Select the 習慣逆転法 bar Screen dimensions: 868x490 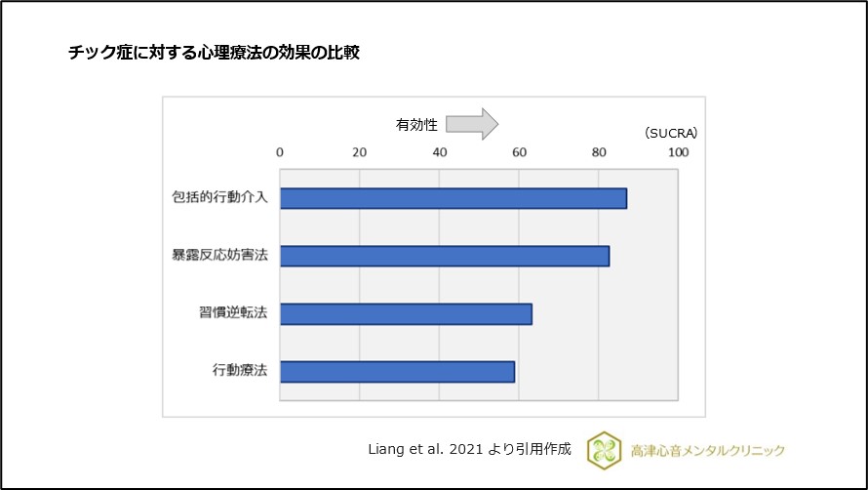point(405,313)
